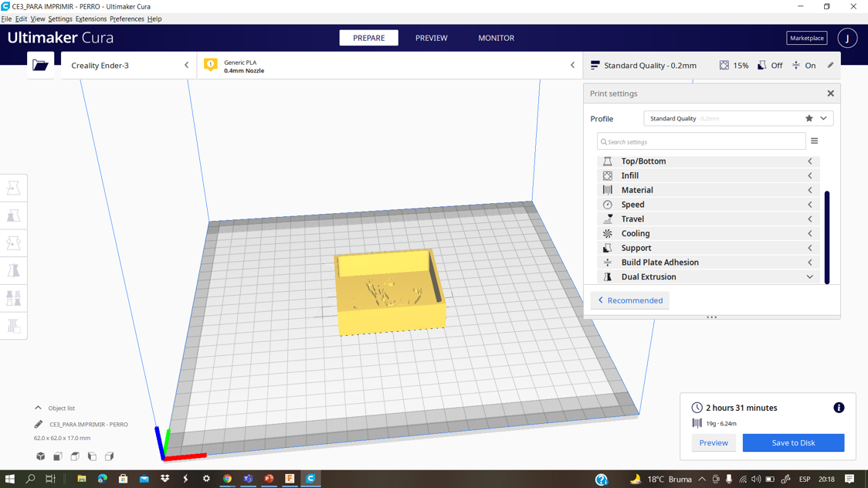The image size is (868, 488).
Task: Switch to the PREVIEW stage tab
Action: tap(431, 38)
